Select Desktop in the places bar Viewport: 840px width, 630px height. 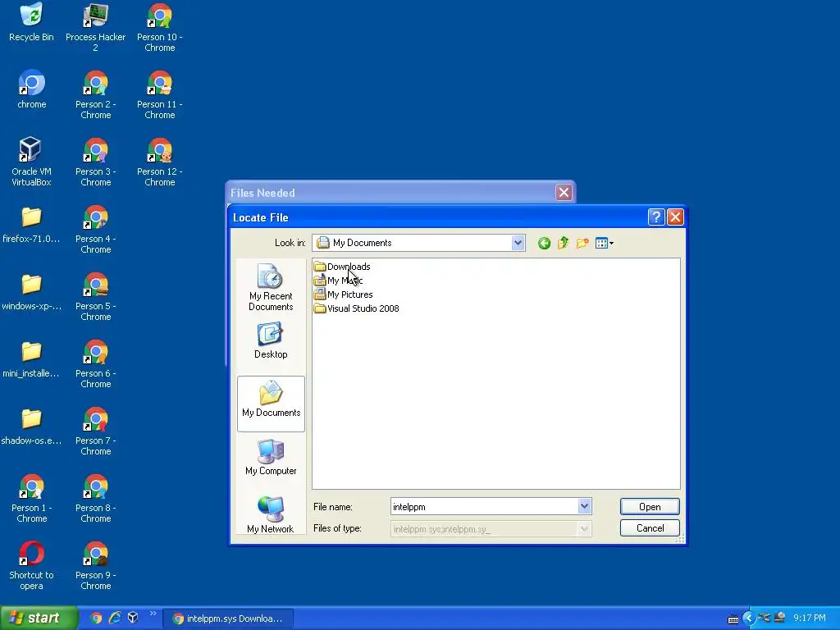pyautogui.click(x=271, y=341)
